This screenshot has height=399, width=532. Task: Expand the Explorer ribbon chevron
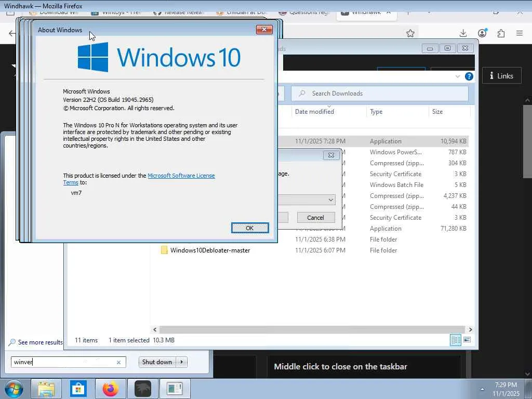457,76
